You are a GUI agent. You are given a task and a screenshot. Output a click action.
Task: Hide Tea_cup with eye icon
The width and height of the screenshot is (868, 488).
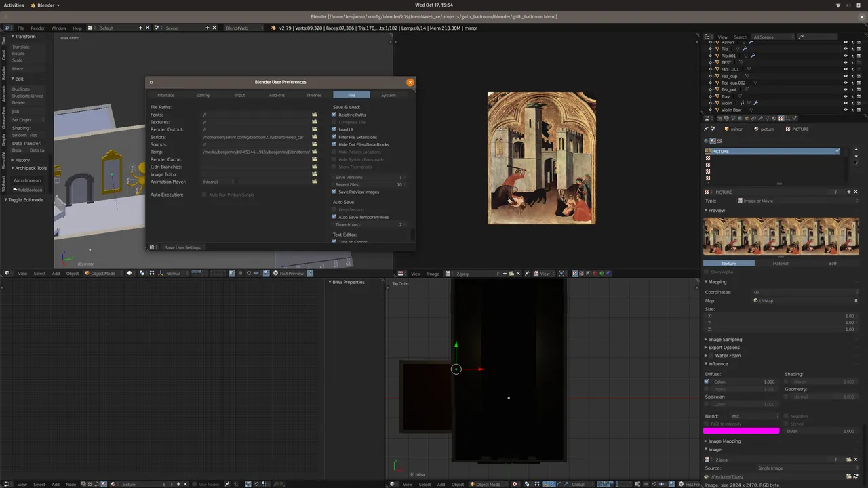(x=846, y=76)
